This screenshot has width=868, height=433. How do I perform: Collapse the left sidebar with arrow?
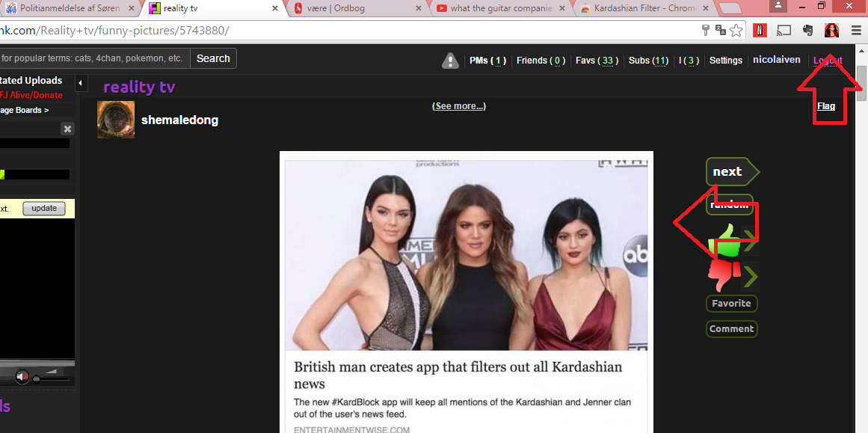point(81,82)
